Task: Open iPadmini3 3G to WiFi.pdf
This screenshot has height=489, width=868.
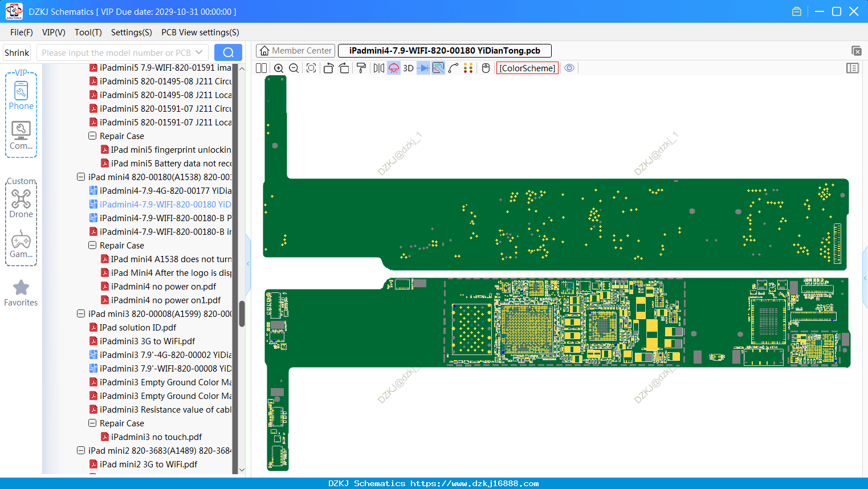Action: (142, 341)
